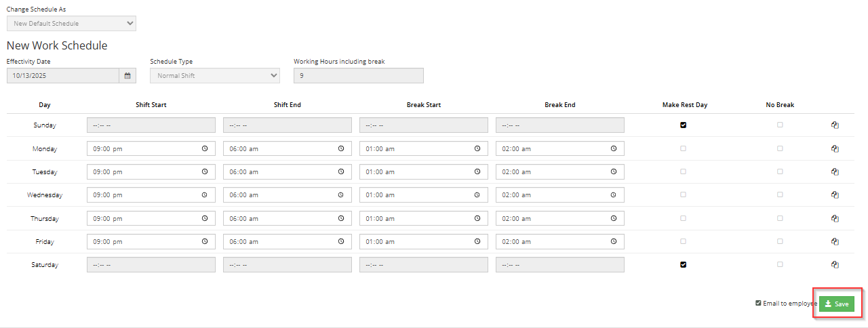The image size is (868, 328).
Task: Open clock picker for Tuesday Shift End
Action: [341, 172]
